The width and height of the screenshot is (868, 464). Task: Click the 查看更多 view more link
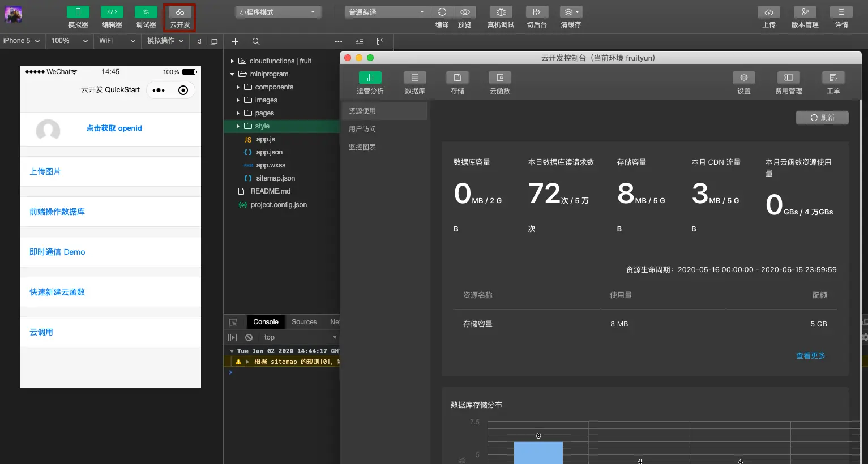[x=811, y=356]
